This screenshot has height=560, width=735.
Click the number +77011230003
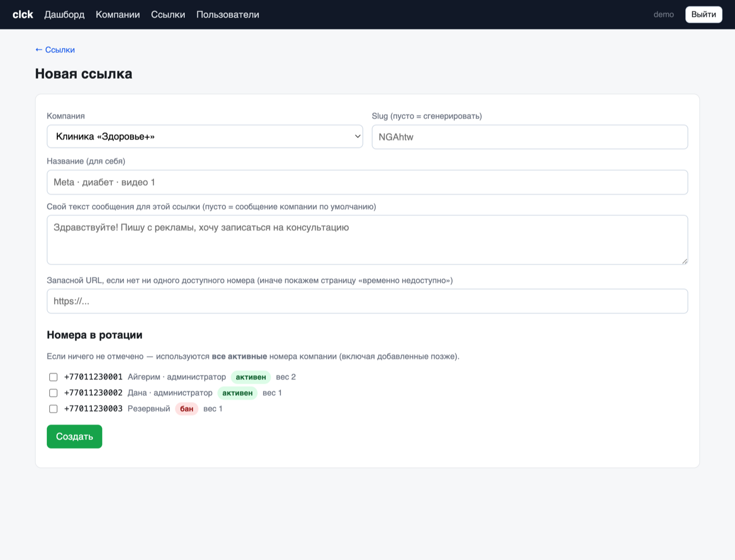click(93, 408)
